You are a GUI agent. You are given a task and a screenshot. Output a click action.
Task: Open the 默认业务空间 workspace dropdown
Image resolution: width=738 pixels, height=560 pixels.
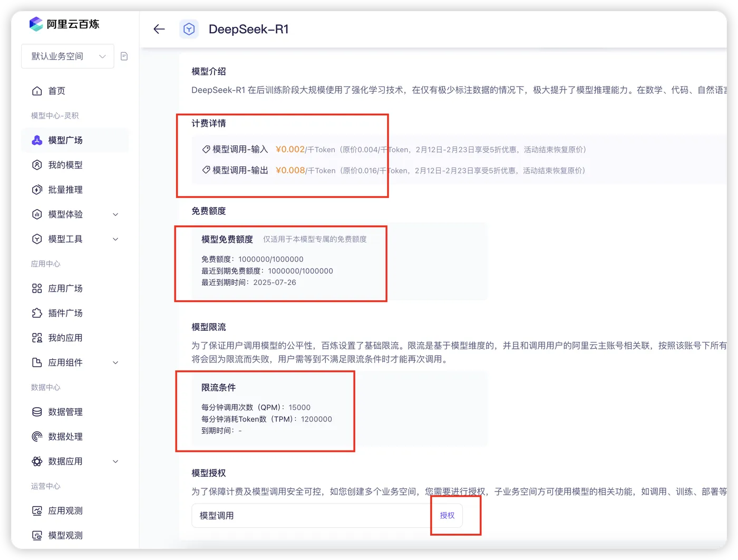point(67,56)
